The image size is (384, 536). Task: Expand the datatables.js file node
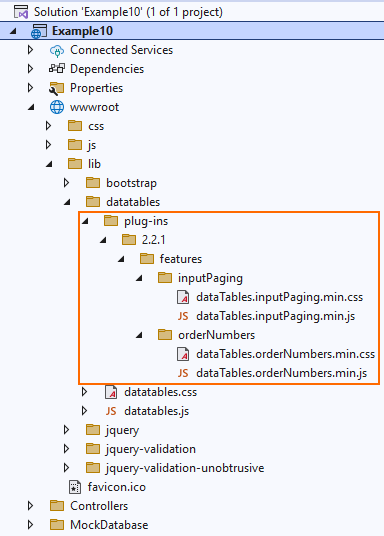tap(84, 411)
